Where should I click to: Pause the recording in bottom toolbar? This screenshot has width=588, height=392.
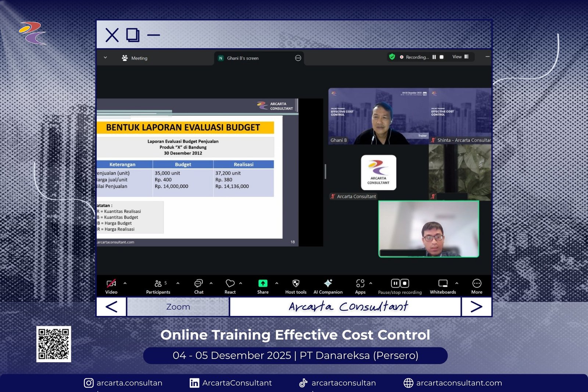coord(395,283)
